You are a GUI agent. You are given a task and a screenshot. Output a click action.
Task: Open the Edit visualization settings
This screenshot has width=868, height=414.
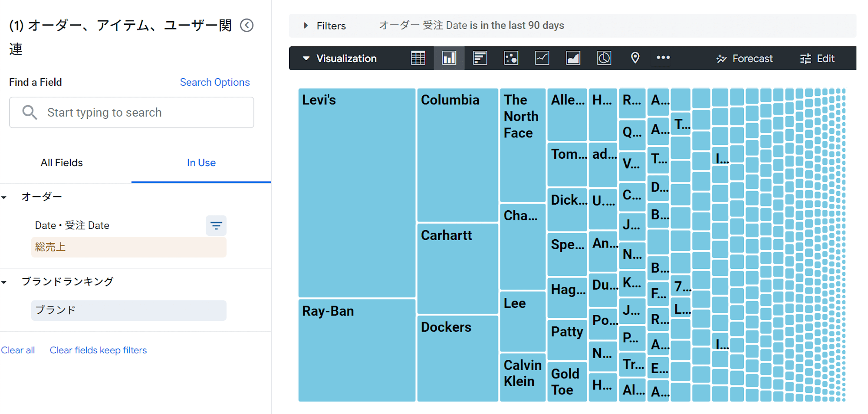[817, 59]
